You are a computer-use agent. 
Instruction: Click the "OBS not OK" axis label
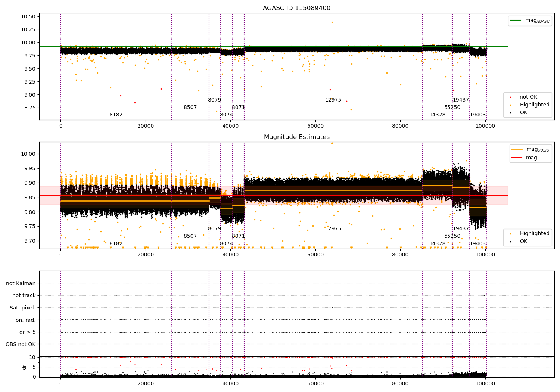[x=21, y=344]
